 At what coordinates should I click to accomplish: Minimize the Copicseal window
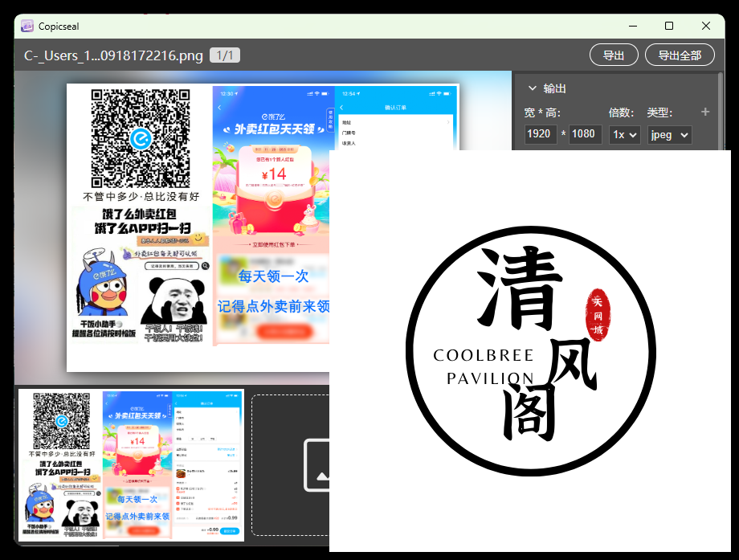click(633, 26)
